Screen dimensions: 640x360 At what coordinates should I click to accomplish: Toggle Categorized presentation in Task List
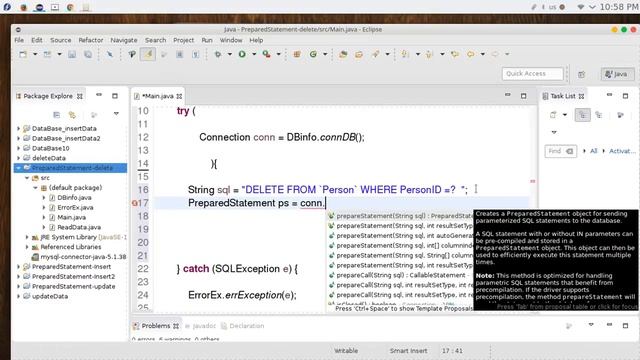pos(582,115)
